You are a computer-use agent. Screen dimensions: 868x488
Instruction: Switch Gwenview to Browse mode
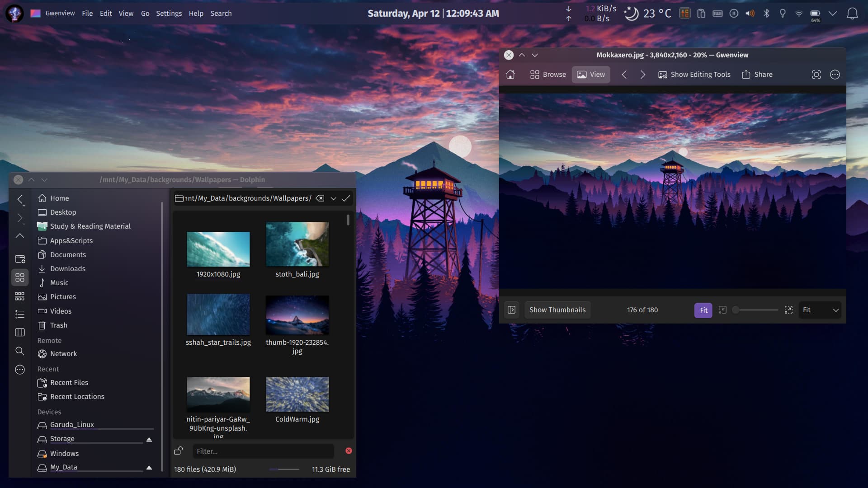[548, 75]
